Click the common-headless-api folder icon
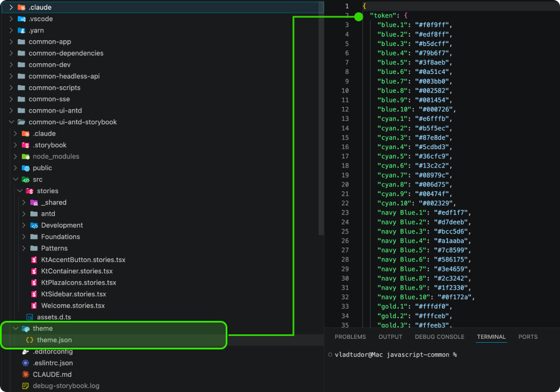This screenshot has width=560, height=392. 21,76
